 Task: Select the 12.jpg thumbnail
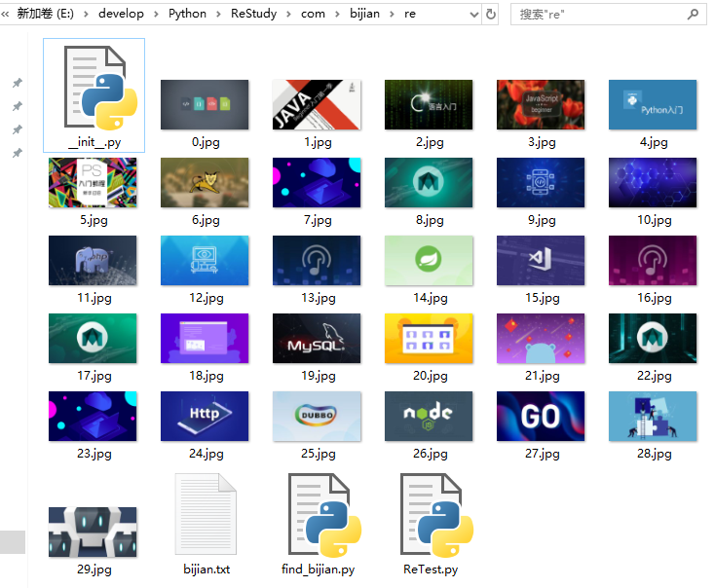click(205, 260)
